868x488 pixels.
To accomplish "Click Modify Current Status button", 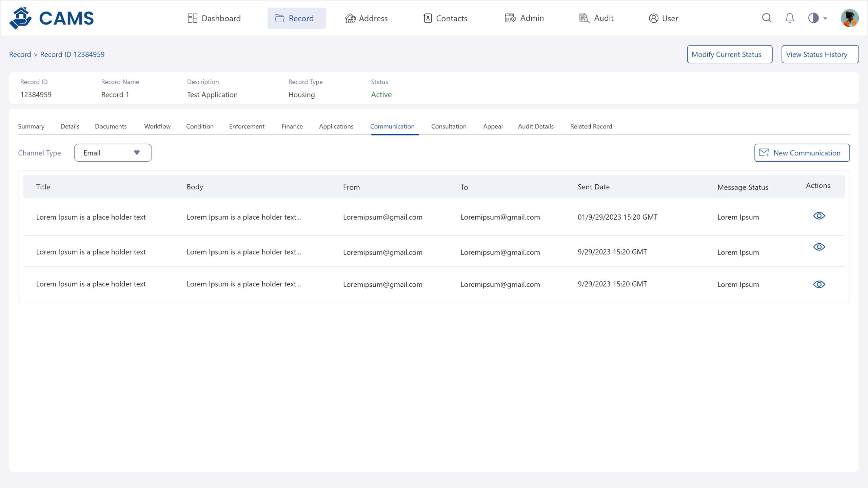I will (x=730, y=54).
